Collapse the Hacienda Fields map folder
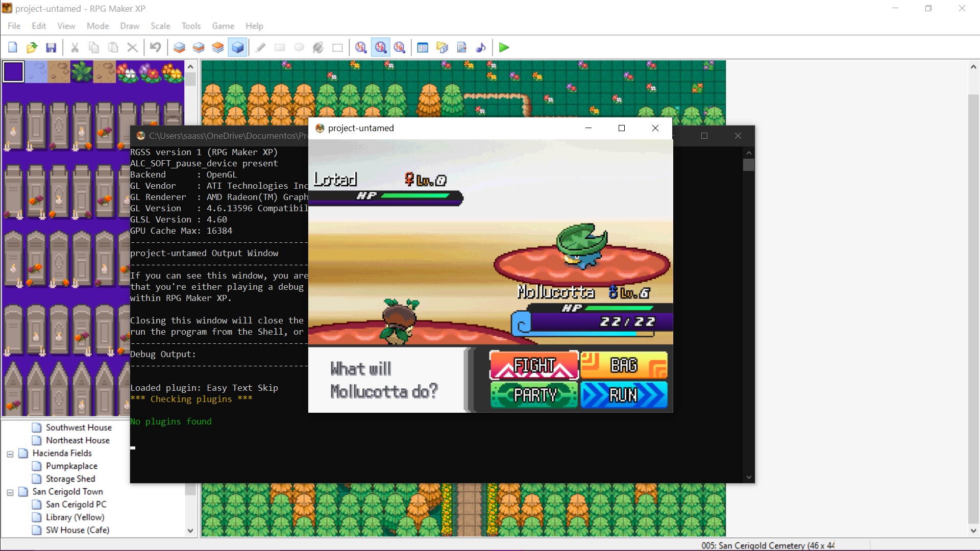Viewport: 980px width, 551px height. 10,454
